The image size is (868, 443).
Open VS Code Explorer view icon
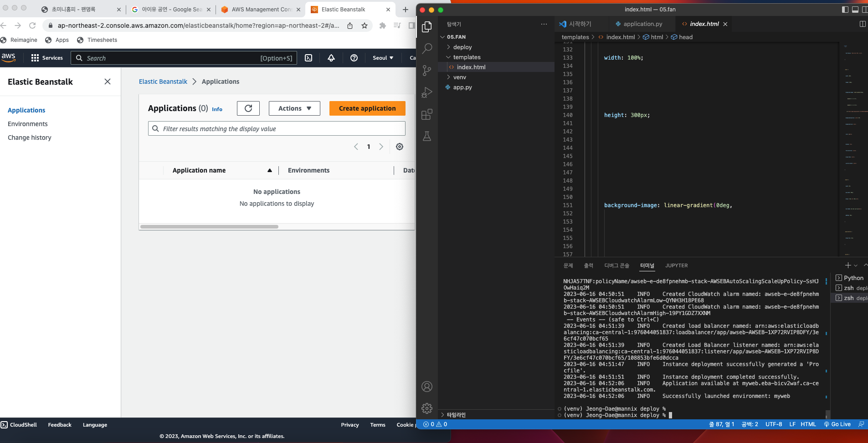tap(427, 27)
